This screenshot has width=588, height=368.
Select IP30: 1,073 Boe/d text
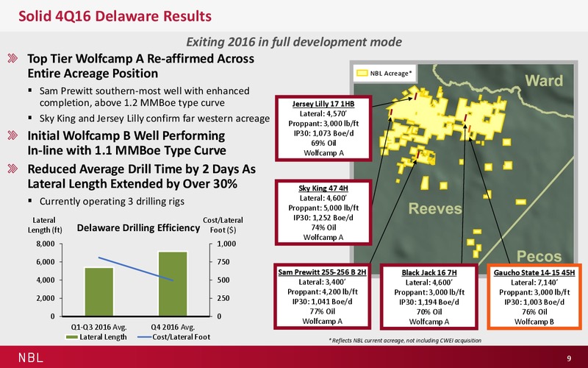point(323,133)
